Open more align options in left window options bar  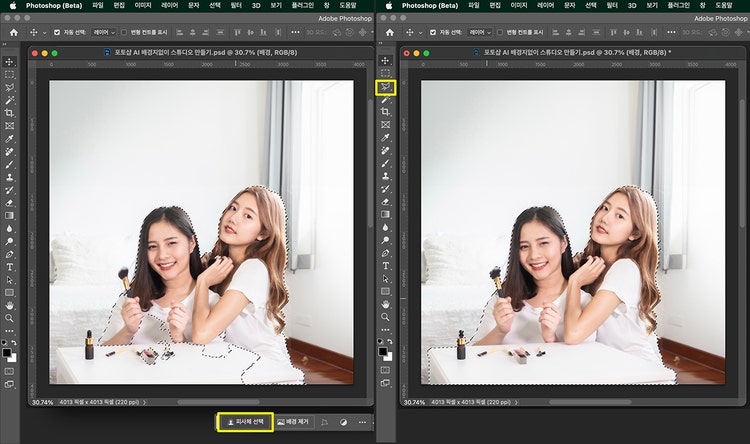click(295, 33)
